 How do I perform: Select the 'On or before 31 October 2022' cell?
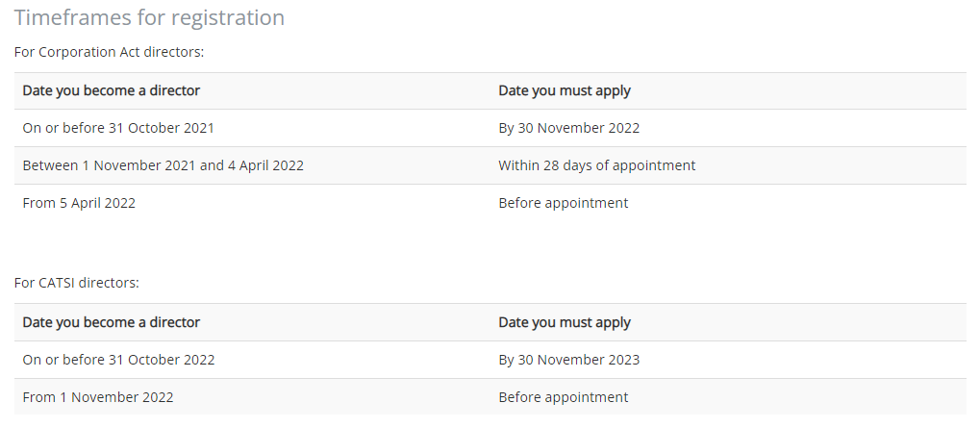click(118, 360)
